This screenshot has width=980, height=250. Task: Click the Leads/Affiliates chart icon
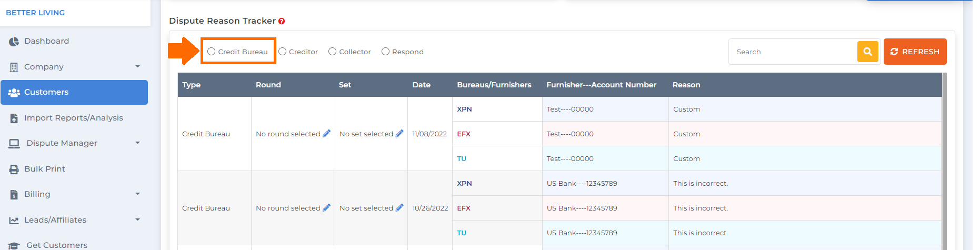(x=14, y=221)
